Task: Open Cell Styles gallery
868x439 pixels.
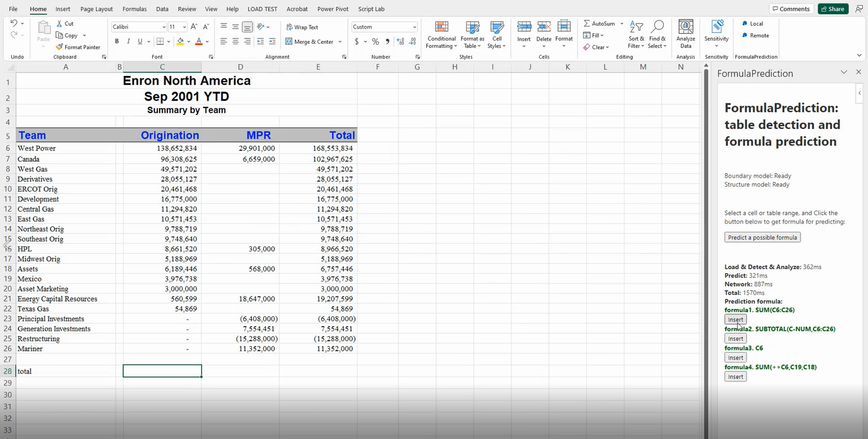Action: pyautogui.click(x=497, y=35)
